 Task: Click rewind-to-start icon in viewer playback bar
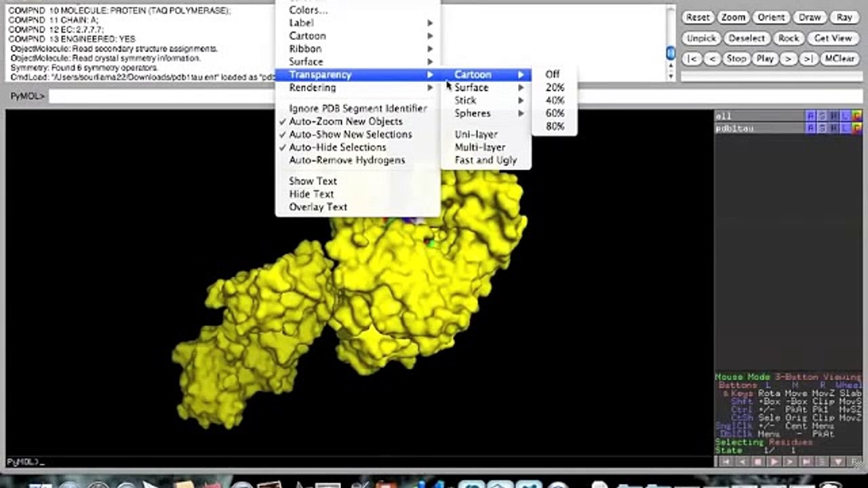(726, 462)
